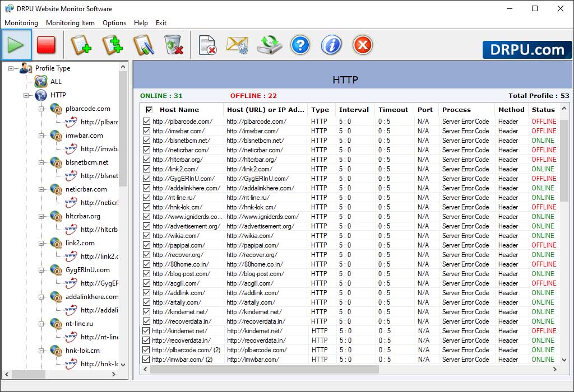The width and height of the screenshot is (574, 392).
Task: Click the red X exit toolbar icon
Action: click(363, 45)
